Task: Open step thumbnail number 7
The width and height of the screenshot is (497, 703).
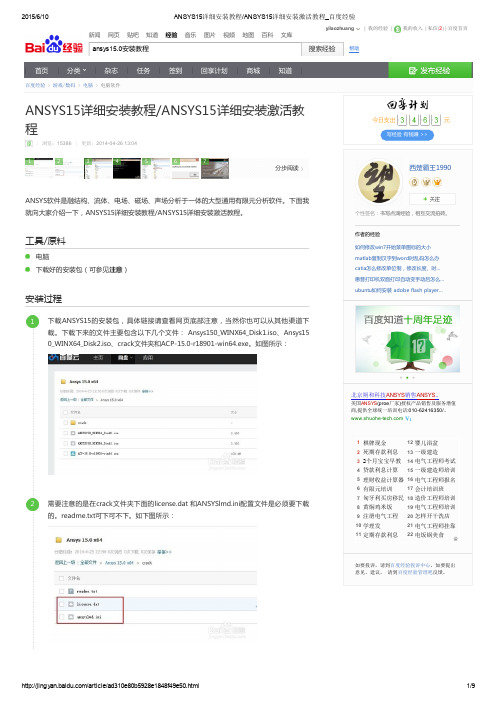Action: [215, 168]
